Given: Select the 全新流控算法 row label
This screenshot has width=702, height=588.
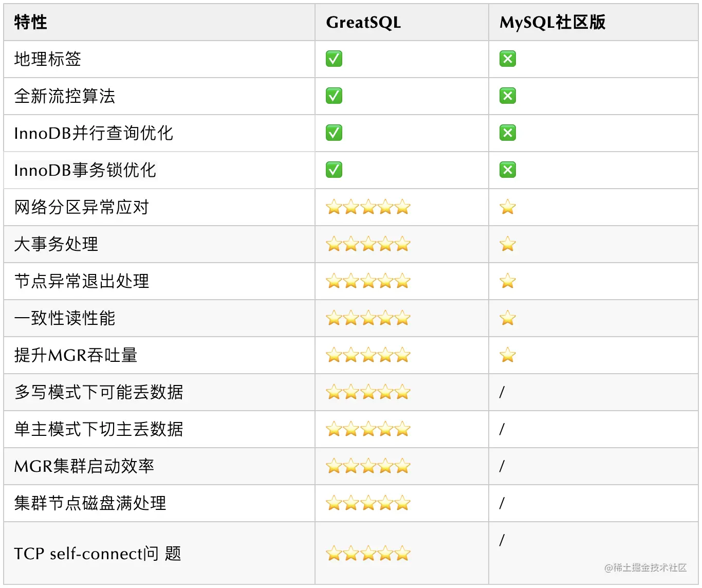Looking at the screenshot, I should tap(65, 96).
